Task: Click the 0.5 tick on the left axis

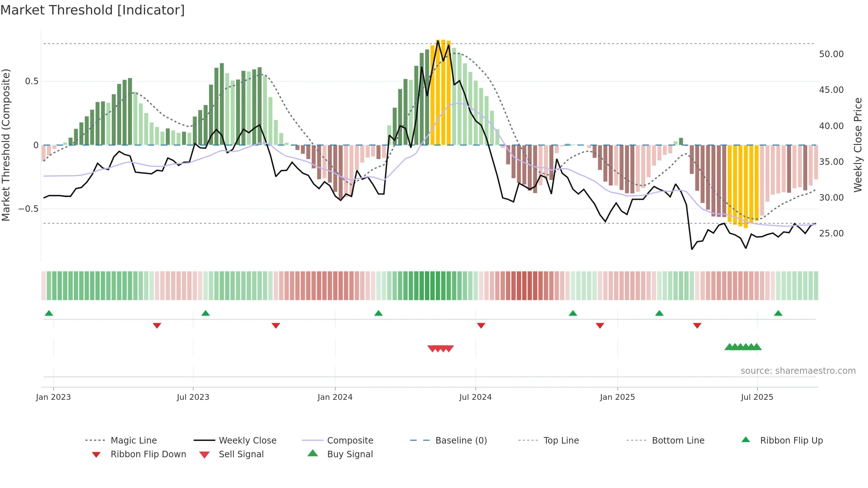Action: pos(32,81)
